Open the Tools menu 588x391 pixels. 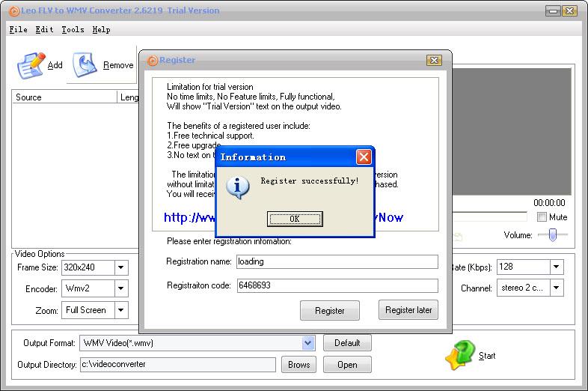(73, 30)
